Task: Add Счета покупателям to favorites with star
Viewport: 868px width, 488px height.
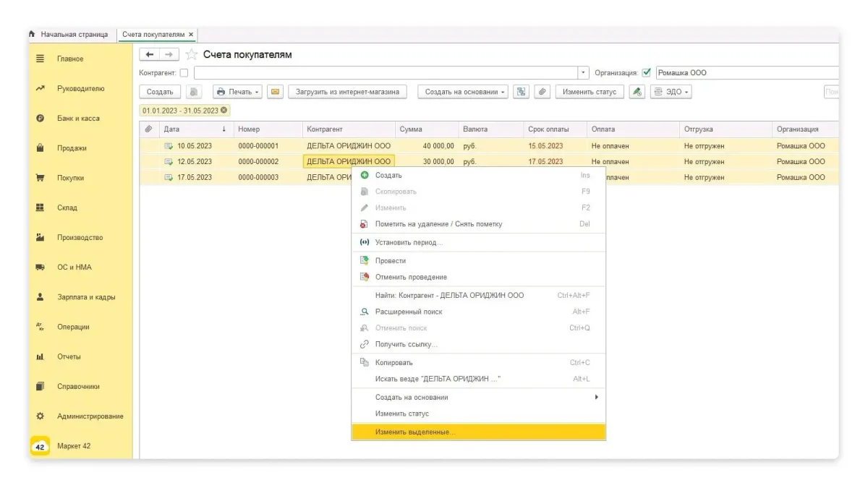Action: [x=192, y=55]
